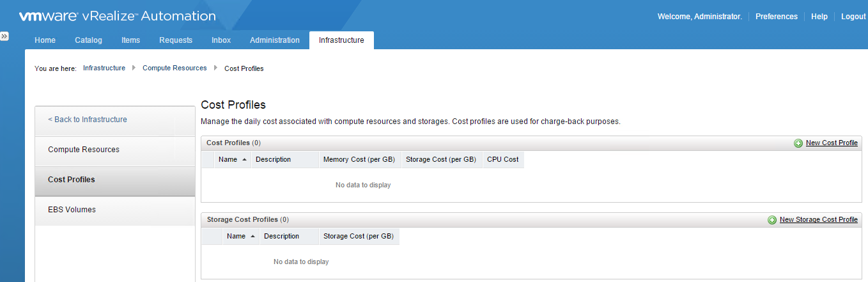Click the Help link

[819, 17]
